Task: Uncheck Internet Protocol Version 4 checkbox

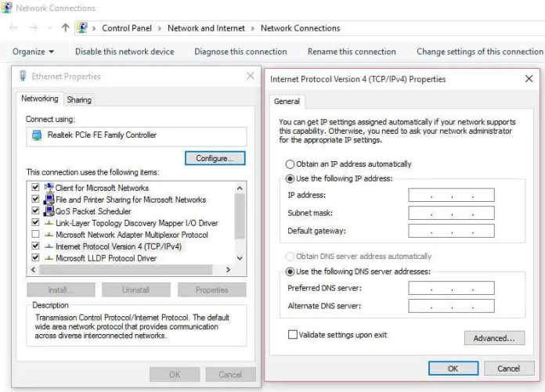Action: tap(35, 246)
